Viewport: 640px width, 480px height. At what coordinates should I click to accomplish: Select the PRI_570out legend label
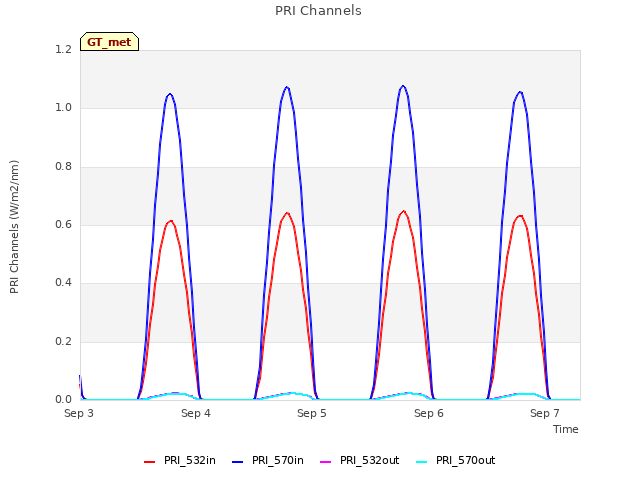click(x=466, y=460)
